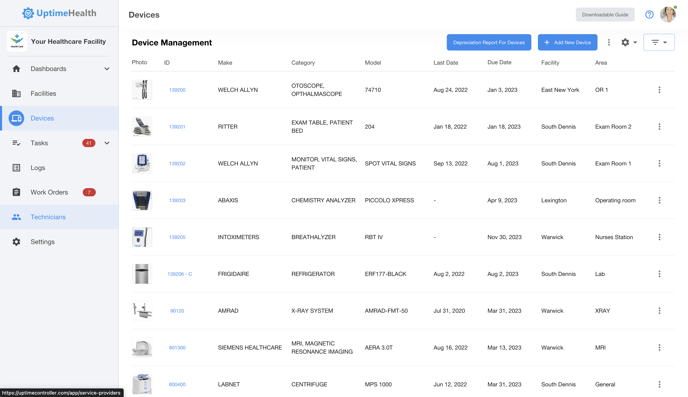Viewport: 688px width, 397px height.
Task: Open the toolbar more options kebab
Action: click(609, 43)
